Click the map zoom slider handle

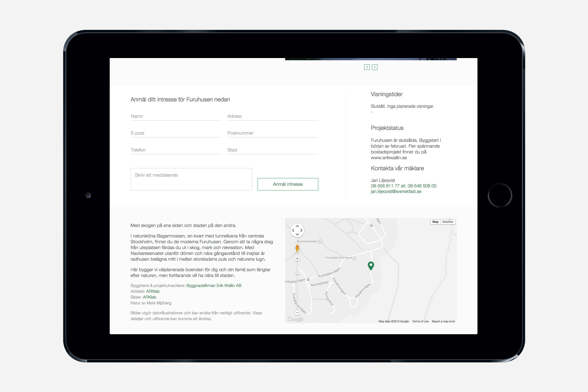[x=297, y=273]
